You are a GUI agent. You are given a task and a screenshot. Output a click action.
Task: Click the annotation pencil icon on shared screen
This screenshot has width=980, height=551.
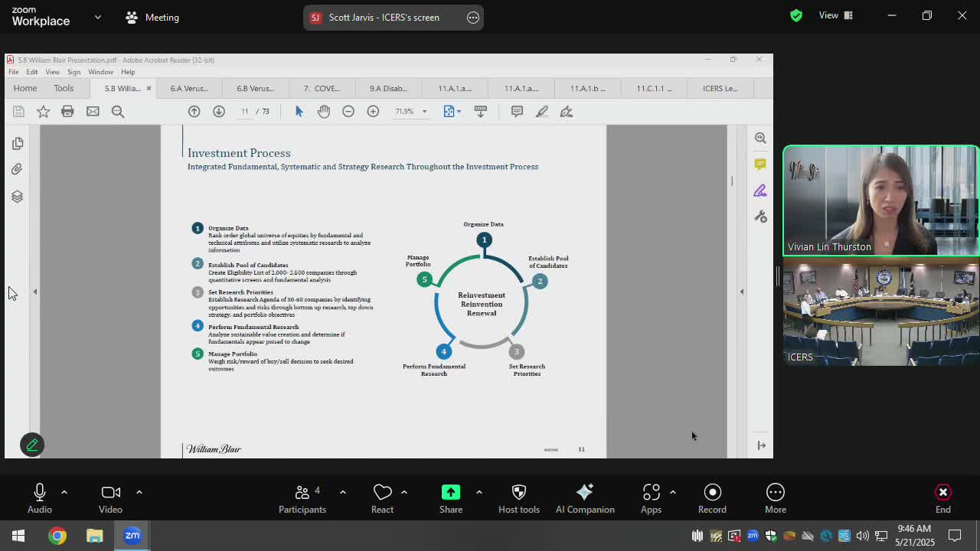(32, 445)
